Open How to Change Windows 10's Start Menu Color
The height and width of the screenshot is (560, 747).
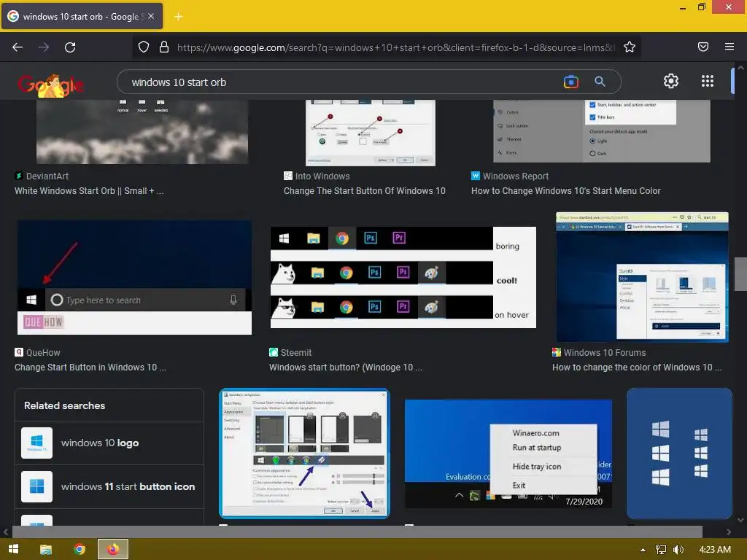[565, 191]
